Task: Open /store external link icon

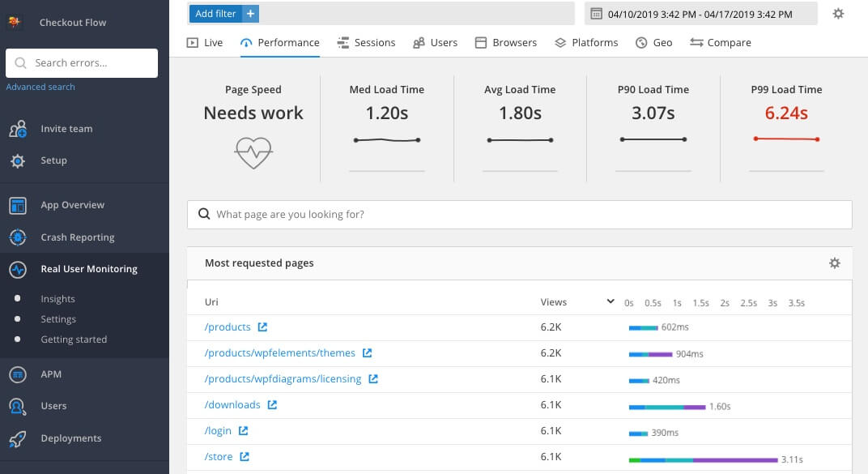Action: pyautogui.click(x=245, y=456)
